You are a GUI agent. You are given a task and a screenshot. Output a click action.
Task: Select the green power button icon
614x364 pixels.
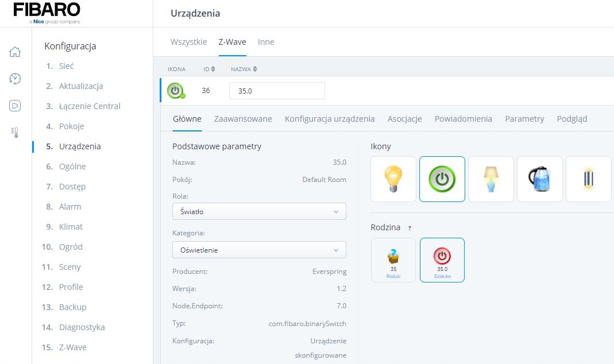click(x=442, y=179)
